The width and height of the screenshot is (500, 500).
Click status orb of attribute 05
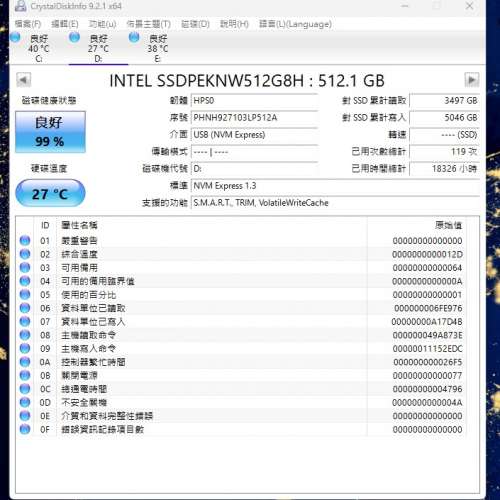click(x=25, y=295)
